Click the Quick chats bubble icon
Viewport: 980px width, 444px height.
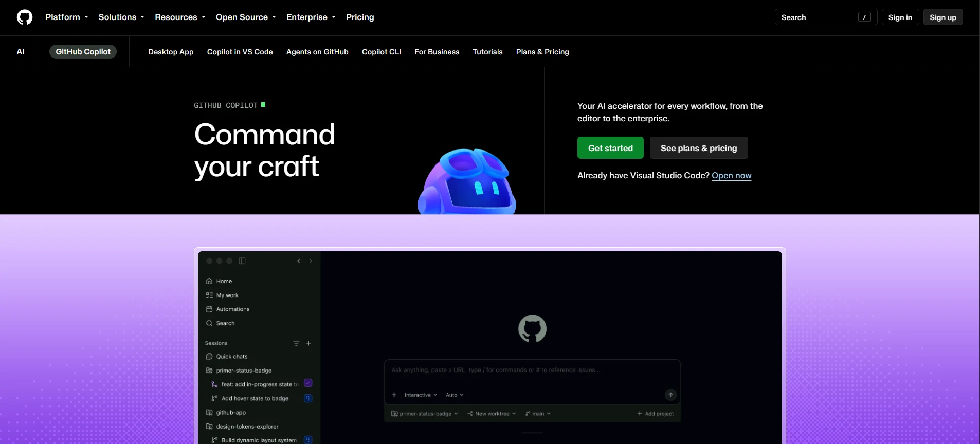coord(209,357)
